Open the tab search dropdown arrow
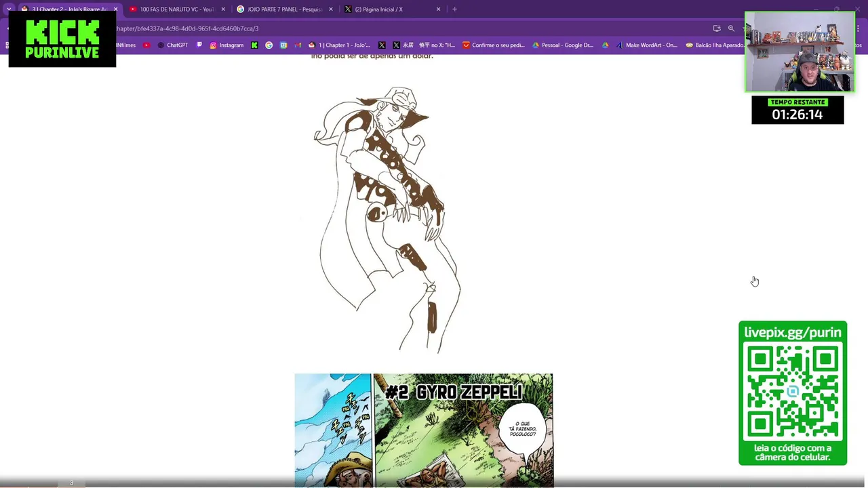 [x=8, y=9]
